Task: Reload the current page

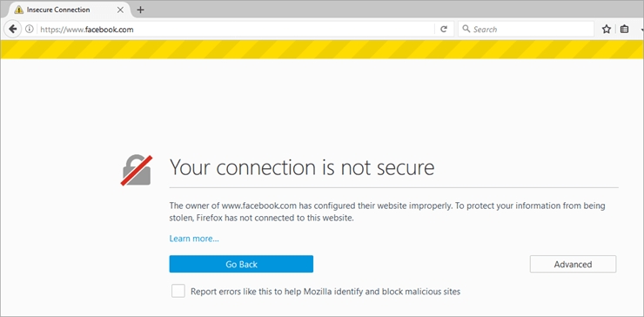Action: [444, 30]
